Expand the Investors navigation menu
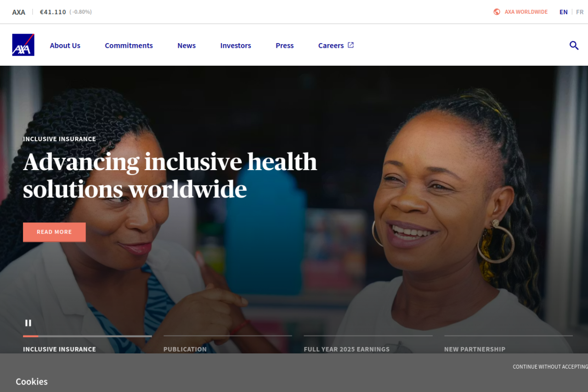Screen dimensions: 588x392 [x=236, y=45]
